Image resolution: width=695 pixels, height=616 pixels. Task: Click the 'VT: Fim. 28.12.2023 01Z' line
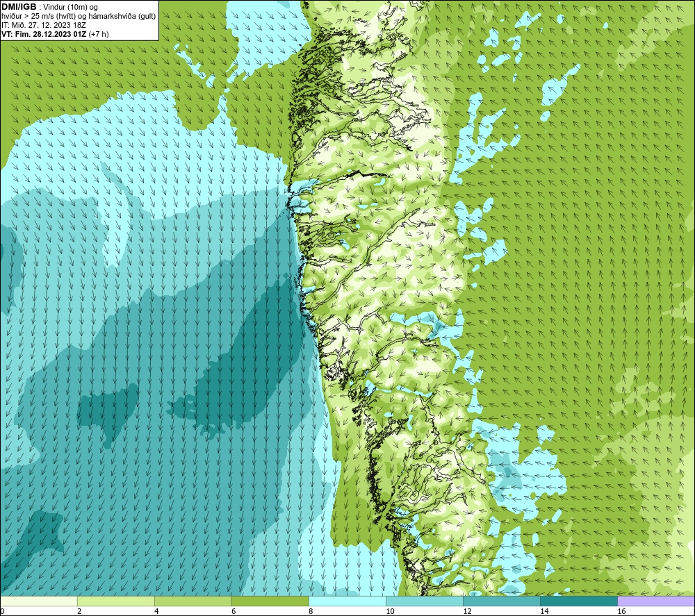point(55,34)
